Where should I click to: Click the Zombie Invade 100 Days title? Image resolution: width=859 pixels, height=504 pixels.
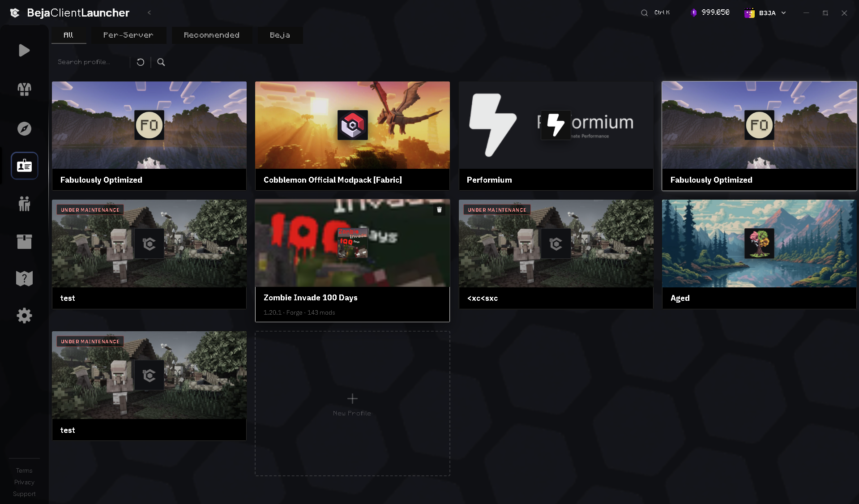[311, 298]
